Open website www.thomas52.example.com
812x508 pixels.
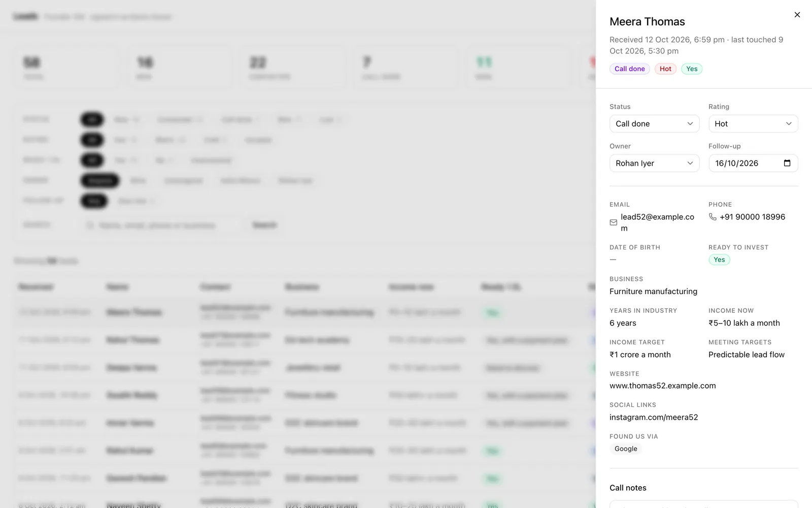[x=662, y=386]
